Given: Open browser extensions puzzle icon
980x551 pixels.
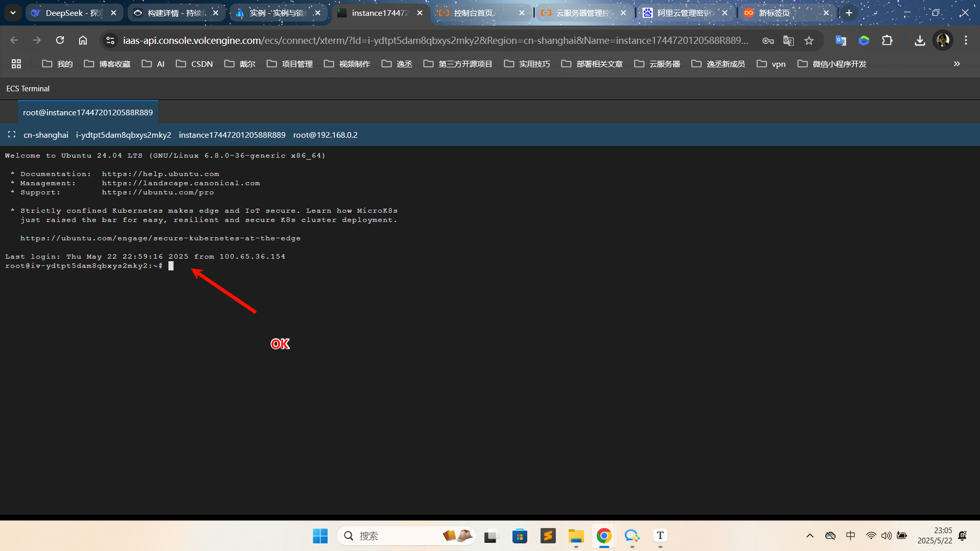Looking at the screenshot, I should click(887, 40).
